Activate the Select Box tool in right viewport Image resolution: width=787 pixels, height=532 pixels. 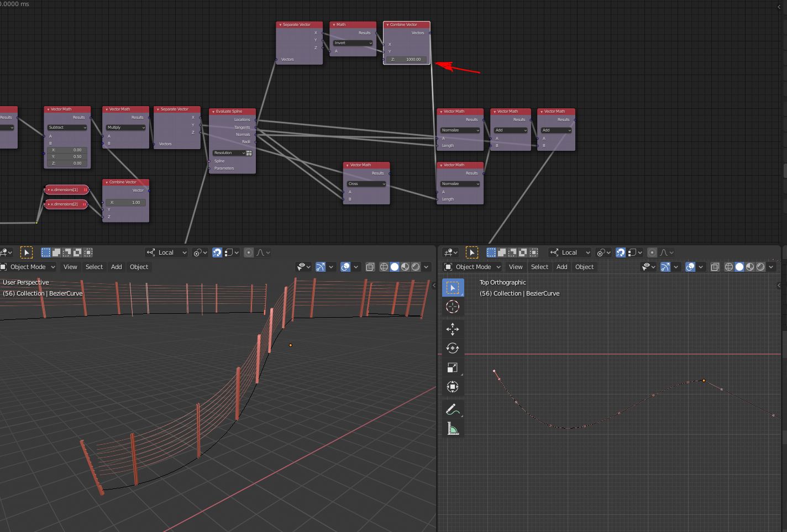click(453, 288)
